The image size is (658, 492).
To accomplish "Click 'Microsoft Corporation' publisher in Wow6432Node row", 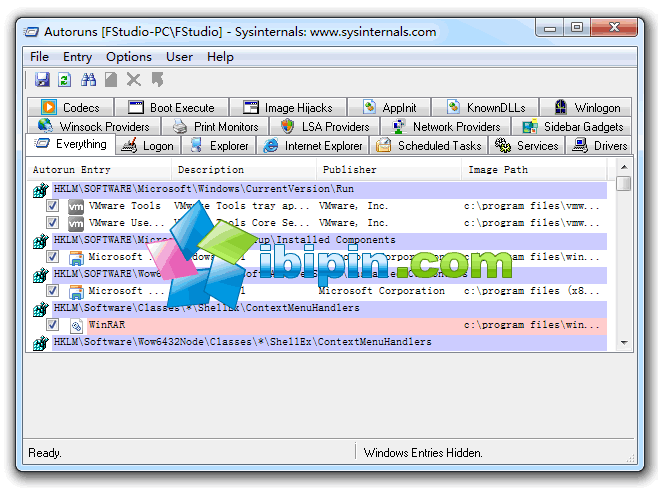I will pos(381,290).
